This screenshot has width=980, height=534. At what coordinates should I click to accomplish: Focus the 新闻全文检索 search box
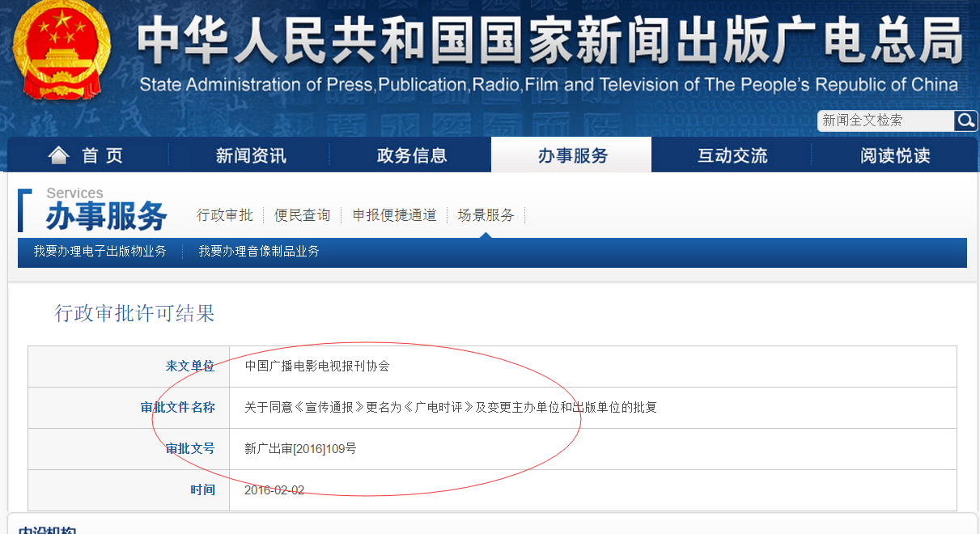coord(886,121)
